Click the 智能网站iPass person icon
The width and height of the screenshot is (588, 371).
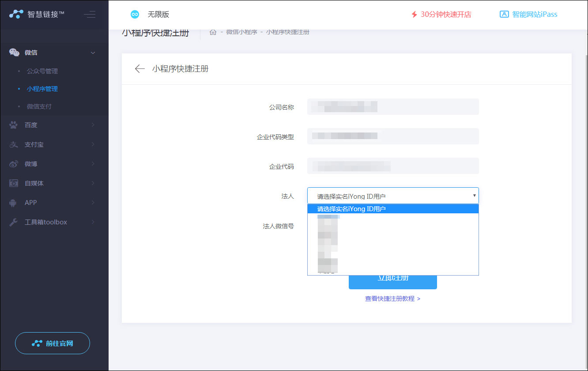click(504, 14)
